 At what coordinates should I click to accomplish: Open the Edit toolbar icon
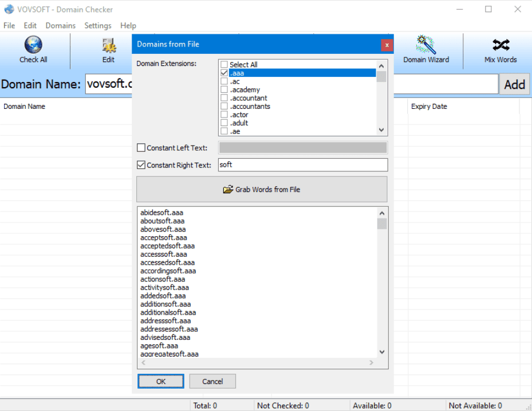(109, 45)
